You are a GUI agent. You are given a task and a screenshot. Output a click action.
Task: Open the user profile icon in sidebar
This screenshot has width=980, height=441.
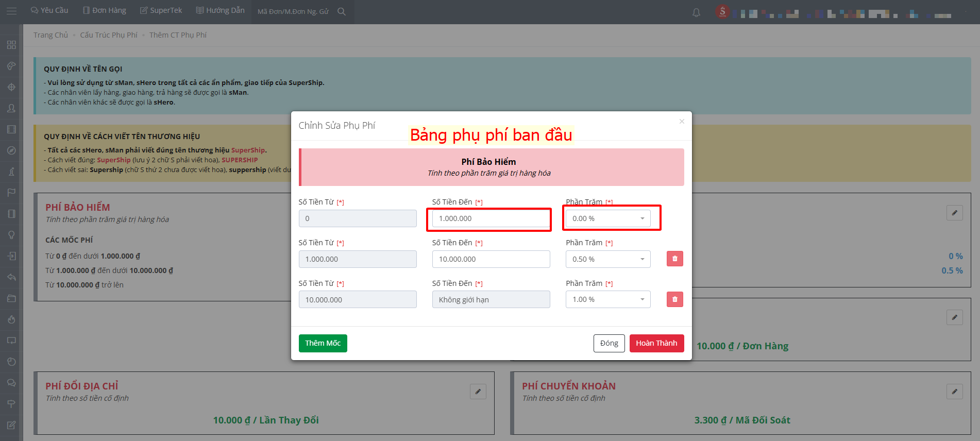[x=11, y=108]
